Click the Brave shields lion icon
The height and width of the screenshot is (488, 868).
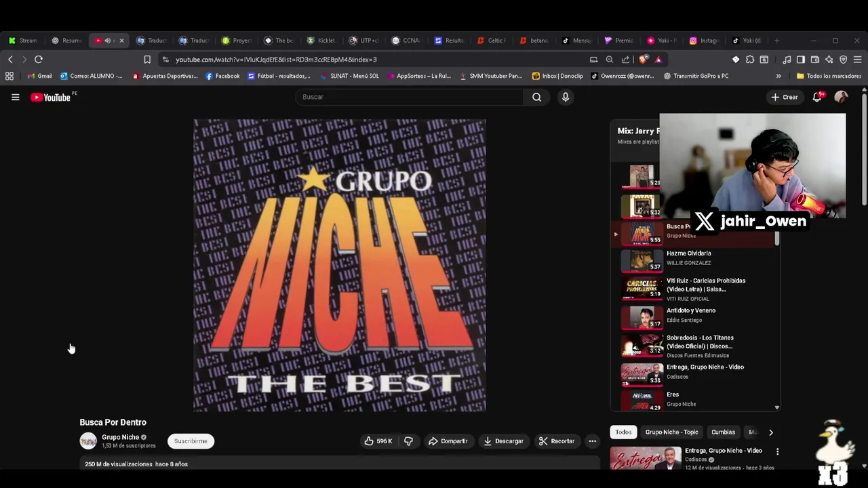(x=643, y=60)
